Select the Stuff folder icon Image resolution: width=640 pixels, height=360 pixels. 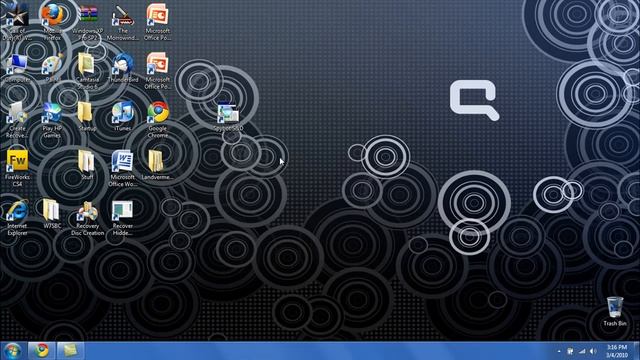(x=87, y=162)
